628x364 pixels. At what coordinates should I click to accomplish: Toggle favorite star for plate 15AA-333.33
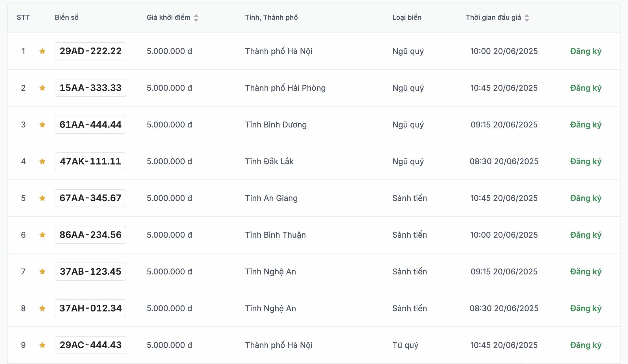(42, 88)
